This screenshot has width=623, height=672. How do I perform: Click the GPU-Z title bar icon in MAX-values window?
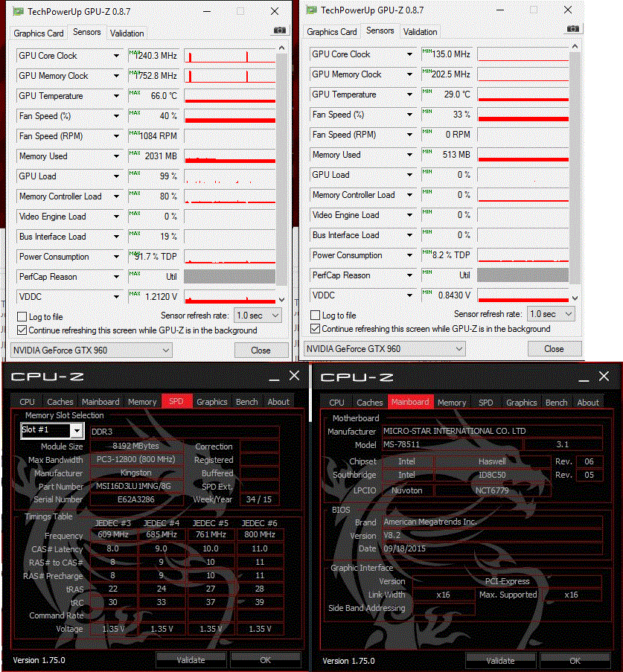(x=19, y=12)
